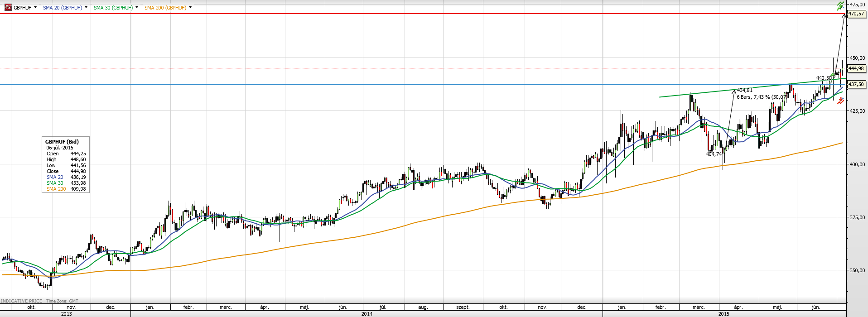Click the '06-júl.-2015' date in the info box
868x317 pixels.
60,148
